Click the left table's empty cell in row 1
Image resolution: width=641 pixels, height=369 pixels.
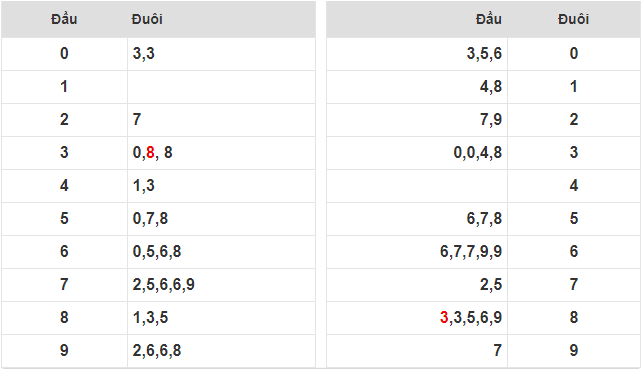221,87
